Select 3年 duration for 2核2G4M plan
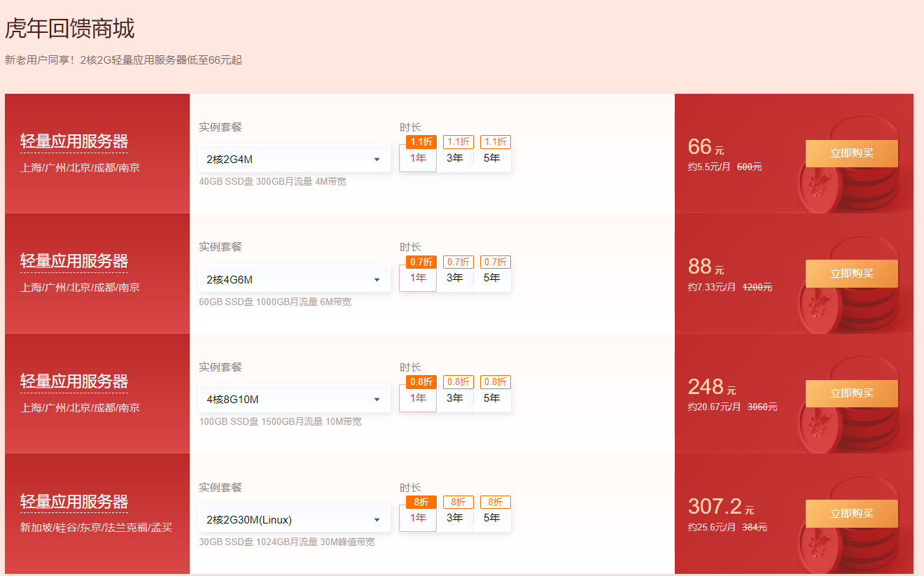This screenshot has width=924, height=576. coord(455,158)
